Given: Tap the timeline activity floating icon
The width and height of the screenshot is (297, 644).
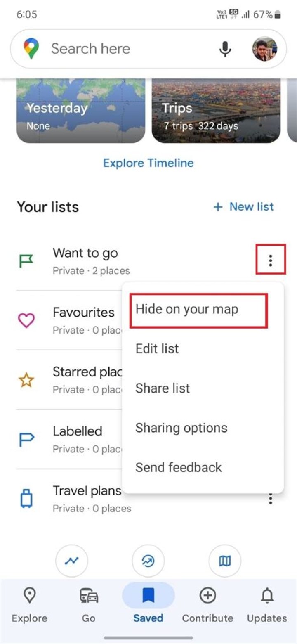Looking at the screenshot, I should tap(72, 561).
